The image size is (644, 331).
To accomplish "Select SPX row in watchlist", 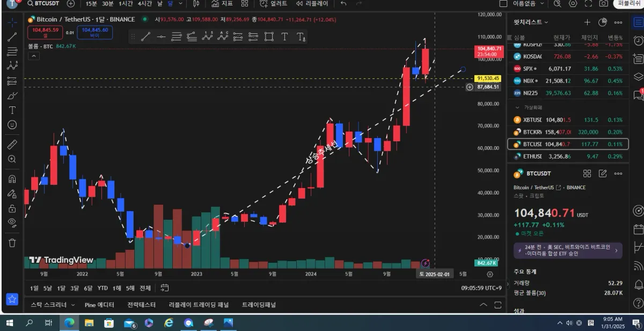I will point(568,69).
